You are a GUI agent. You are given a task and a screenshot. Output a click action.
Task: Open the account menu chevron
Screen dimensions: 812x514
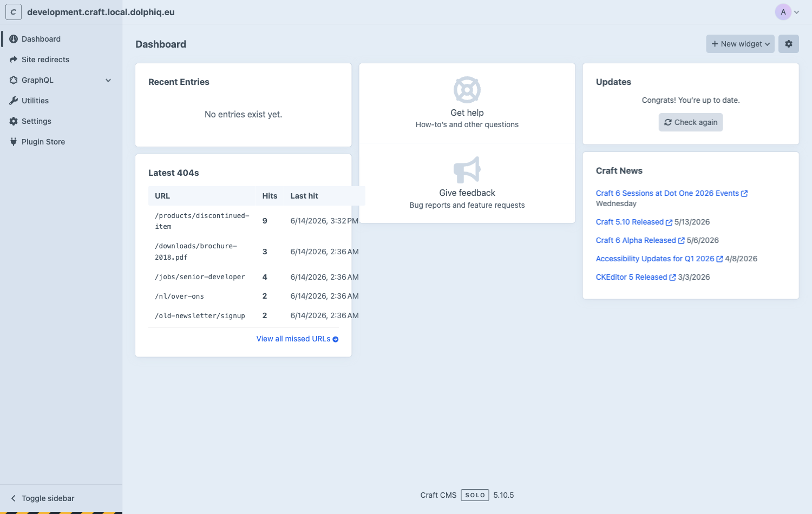797,12
